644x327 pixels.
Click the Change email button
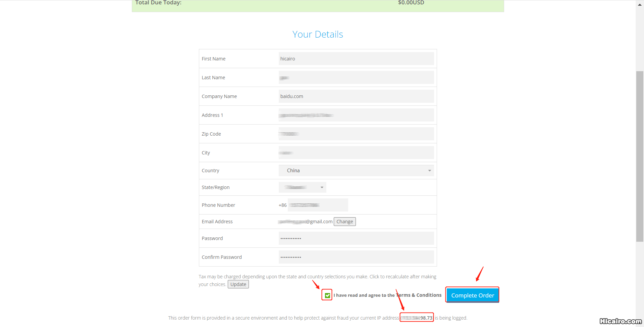click(344, 222)
